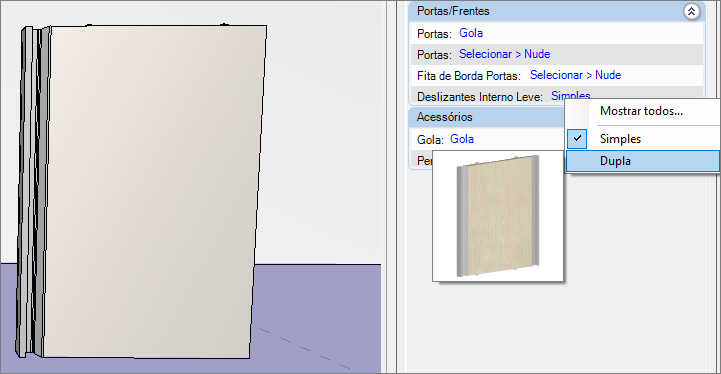Screen dimensions: 721x374
Task: Click the Dupla door preview thumbnail
Action: coord(498,216)
